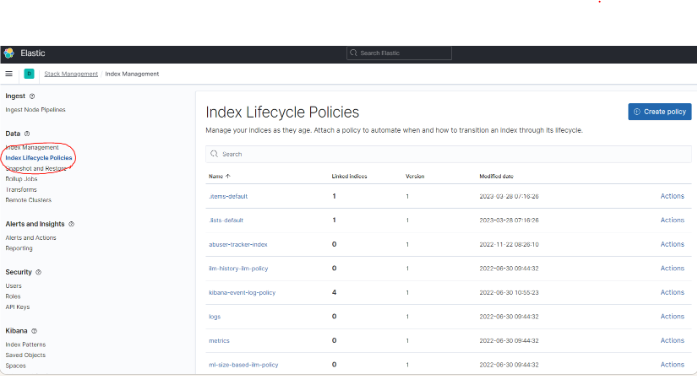
Task: Click help icon beside Security heading
Action: click(x=39, y=272)
